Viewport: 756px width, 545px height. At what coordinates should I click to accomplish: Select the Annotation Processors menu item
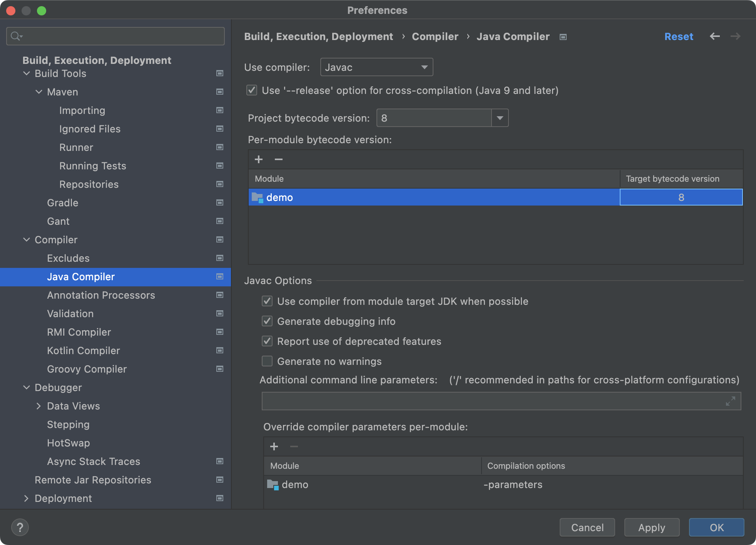(100, 295)
